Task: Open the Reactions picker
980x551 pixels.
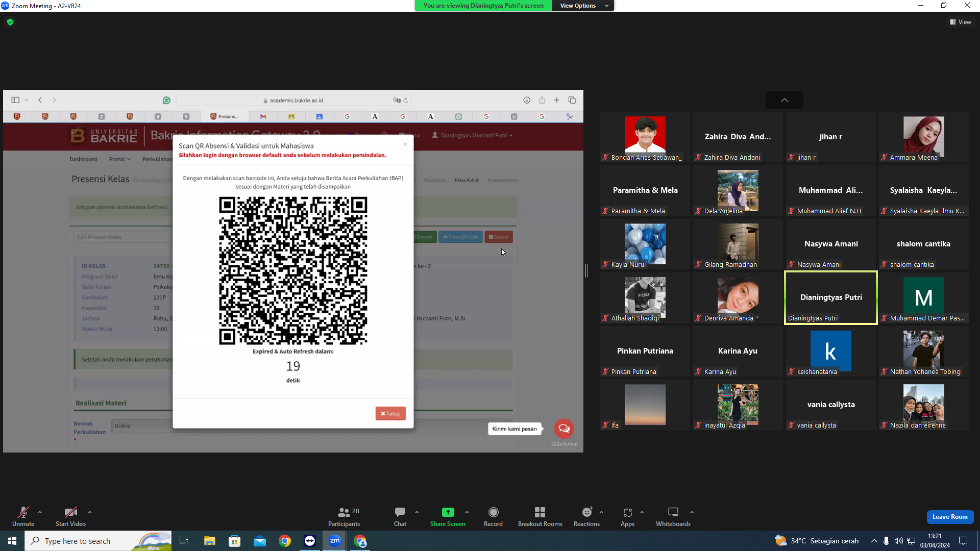Action: pos(587,516)
